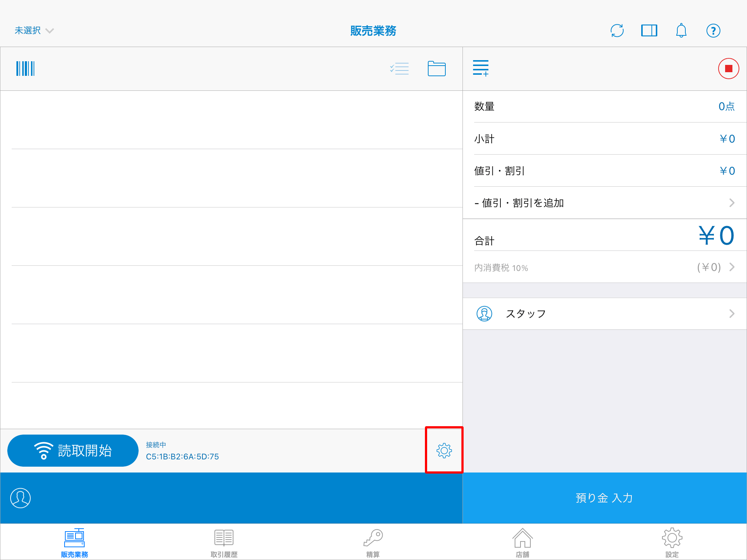This screenshot has height=560, width=747.
Task: Open reader settings gear beside MAC address
Action: point(444,451)
